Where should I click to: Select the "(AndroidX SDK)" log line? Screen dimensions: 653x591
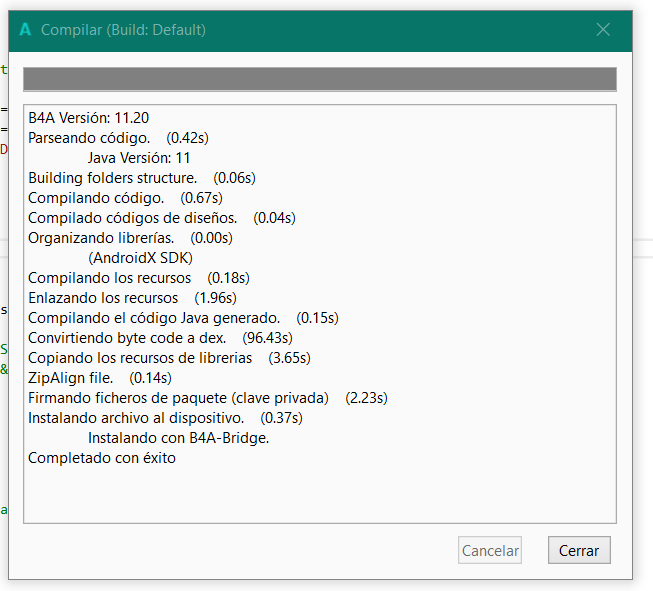[140, 258]
